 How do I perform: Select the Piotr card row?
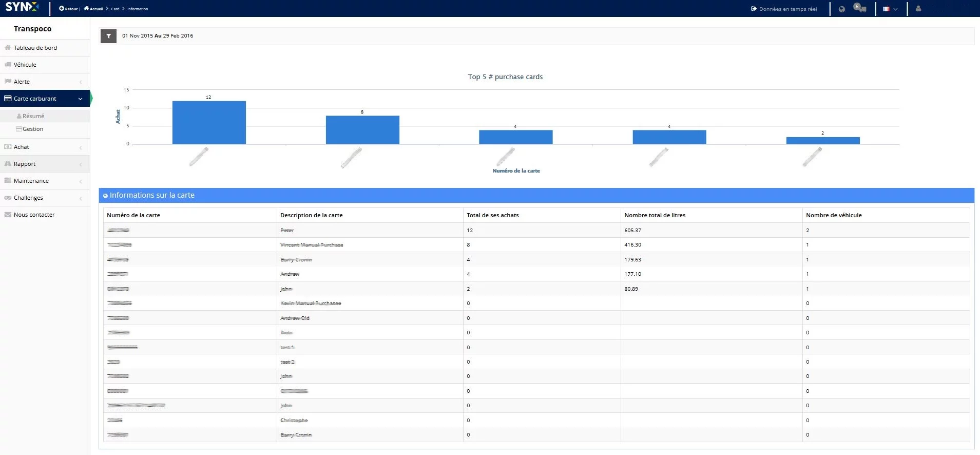click(x=536, y=333)
